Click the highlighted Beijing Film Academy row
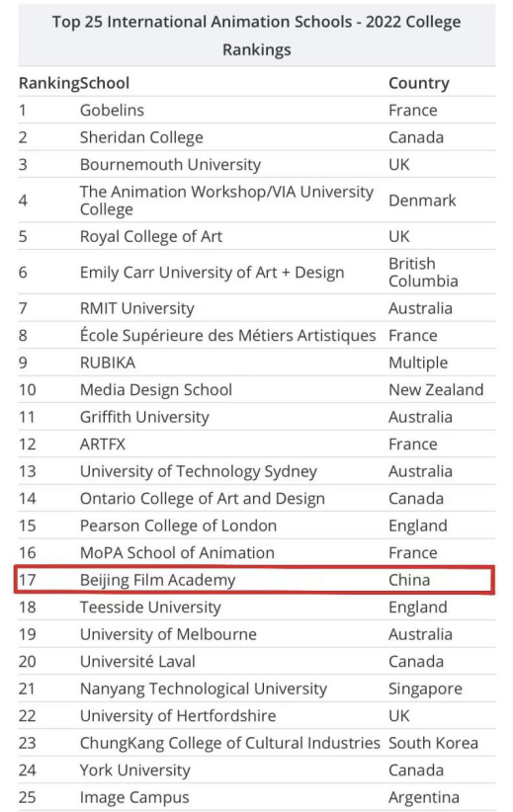This screenshot has width=513, height=812. [x=254, y=580]
